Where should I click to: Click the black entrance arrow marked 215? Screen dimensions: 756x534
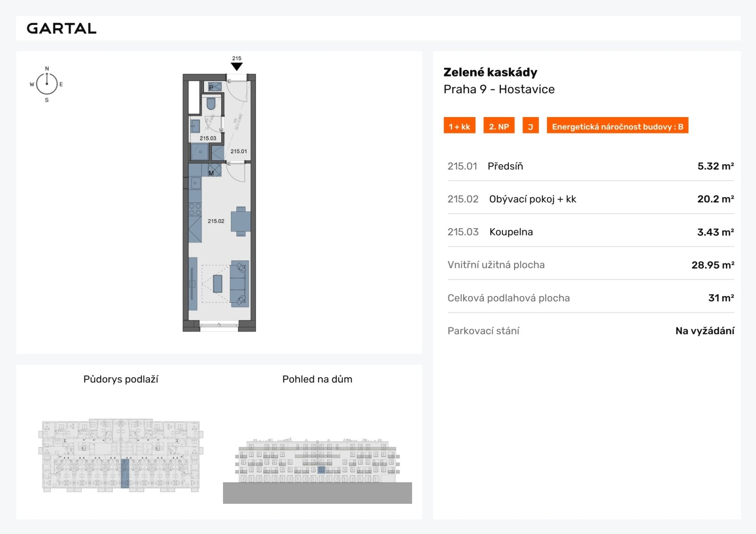[237, 67]
